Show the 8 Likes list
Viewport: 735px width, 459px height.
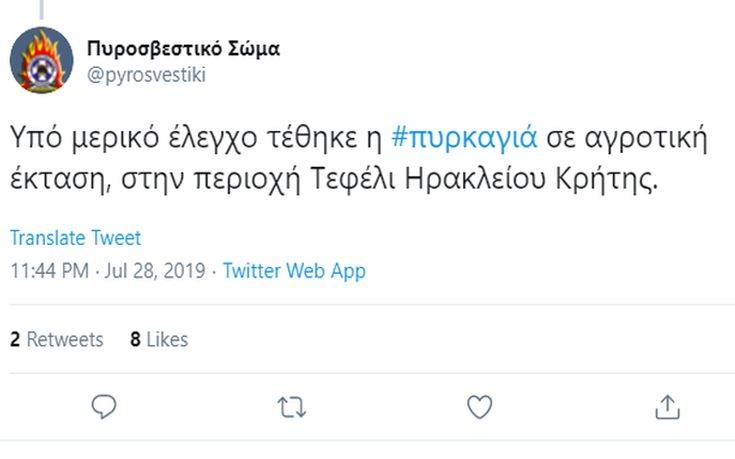coord(159,340)
